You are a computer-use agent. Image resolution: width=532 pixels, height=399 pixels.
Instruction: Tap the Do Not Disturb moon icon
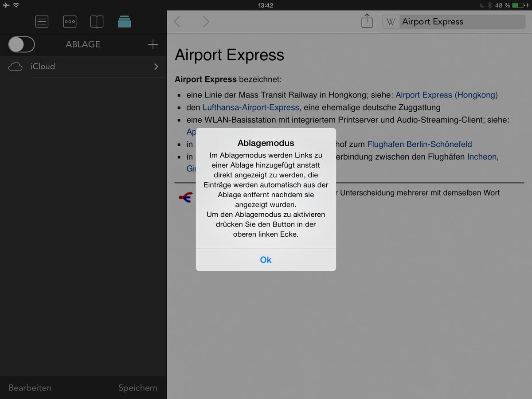pyautogui.click(x=482, y=5)
